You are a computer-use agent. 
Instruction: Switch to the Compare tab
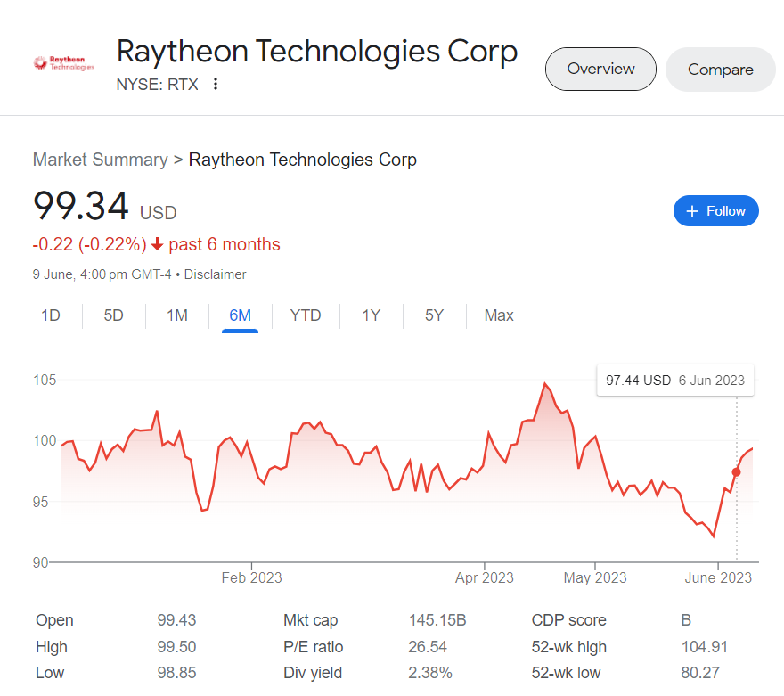(720, 70)
